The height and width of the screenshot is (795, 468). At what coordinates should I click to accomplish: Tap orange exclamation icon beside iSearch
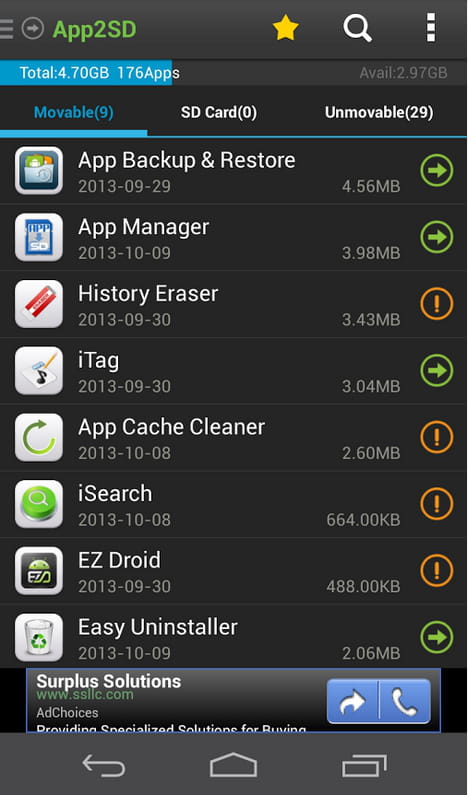437,504
